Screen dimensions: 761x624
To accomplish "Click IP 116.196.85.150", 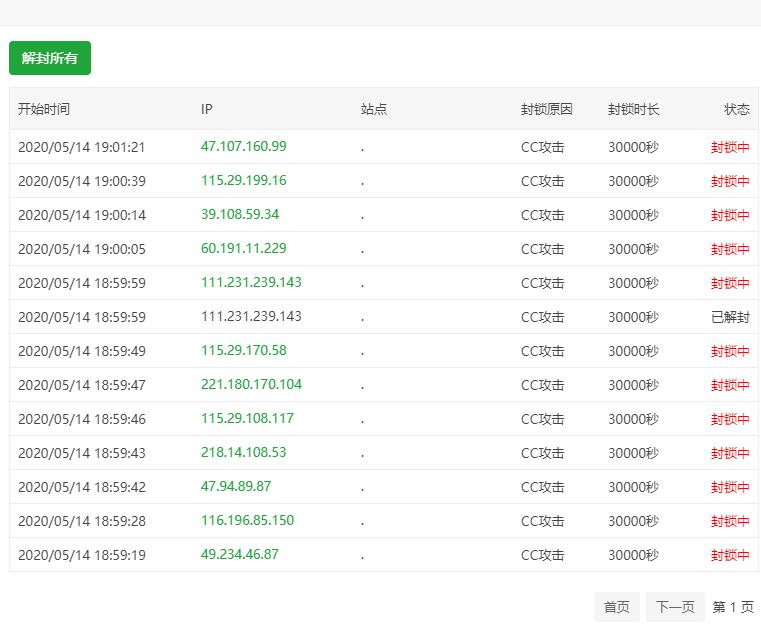I will (x=248, y=520).
